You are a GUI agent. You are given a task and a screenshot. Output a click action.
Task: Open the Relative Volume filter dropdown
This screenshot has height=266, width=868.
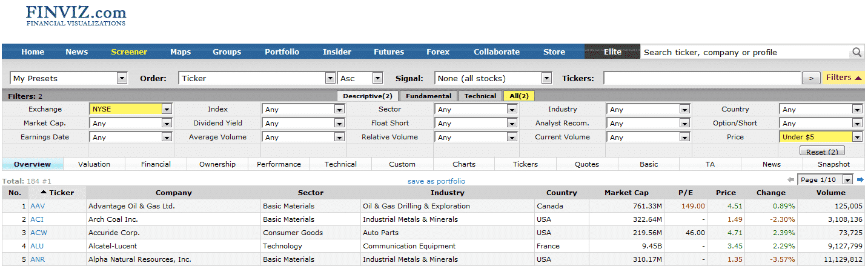(476, 138)
